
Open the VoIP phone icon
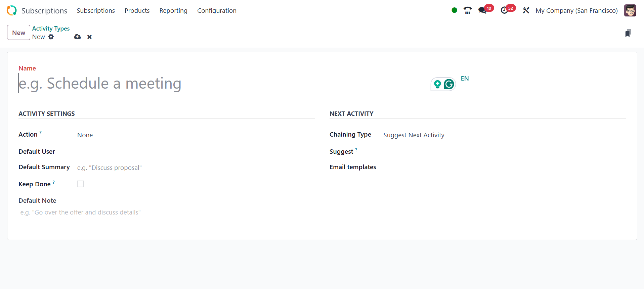click(x=467, y=10)
